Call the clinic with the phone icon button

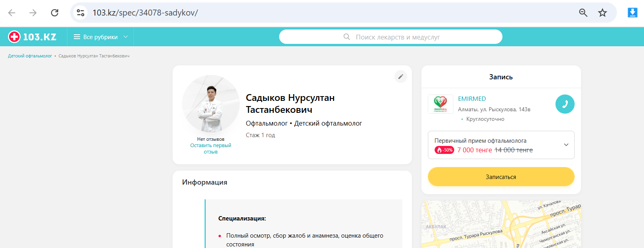[565, 104]
